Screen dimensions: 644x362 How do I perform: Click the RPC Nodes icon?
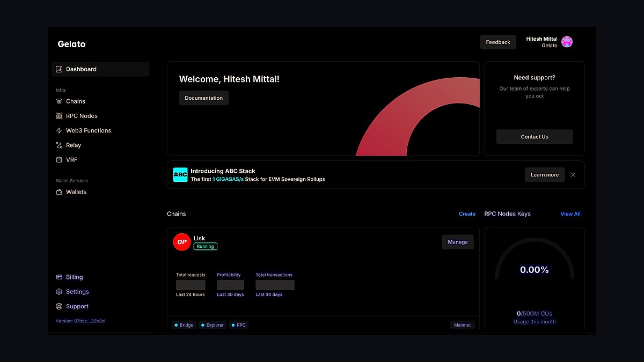coord(59,116)
